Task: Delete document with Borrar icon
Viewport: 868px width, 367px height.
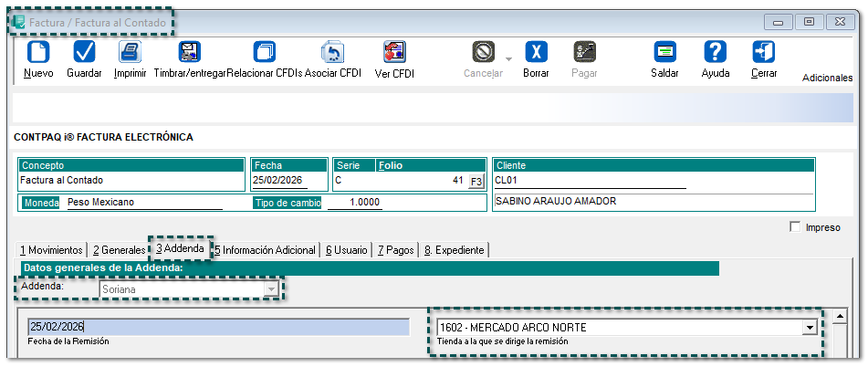Action: click(536, 53)
